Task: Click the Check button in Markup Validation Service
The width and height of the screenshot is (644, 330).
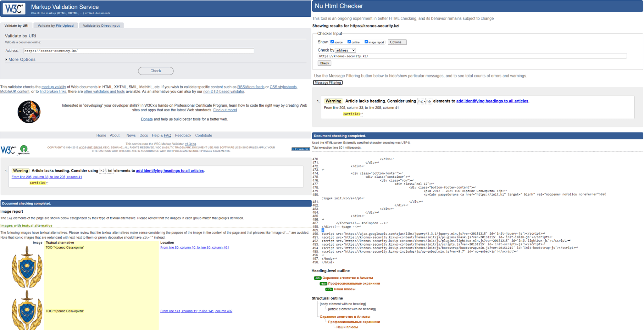Action: point(156,71)
